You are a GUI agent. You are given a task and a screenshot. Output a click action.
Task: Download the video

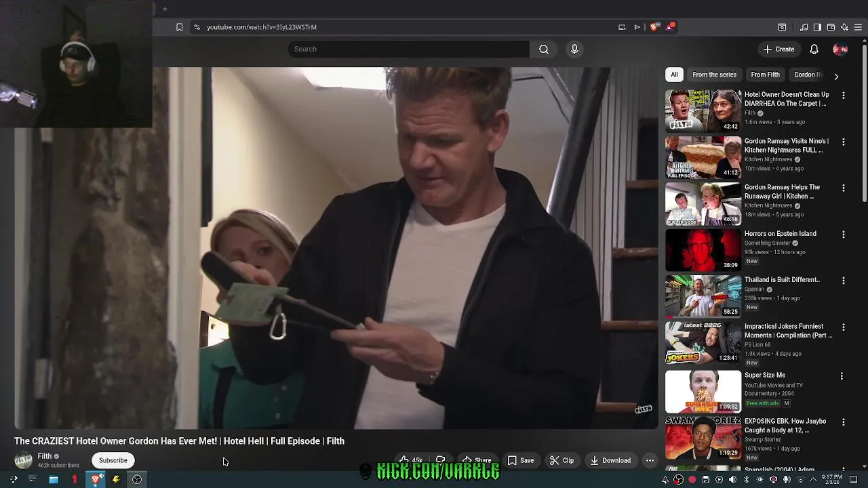tap(610, 460)
